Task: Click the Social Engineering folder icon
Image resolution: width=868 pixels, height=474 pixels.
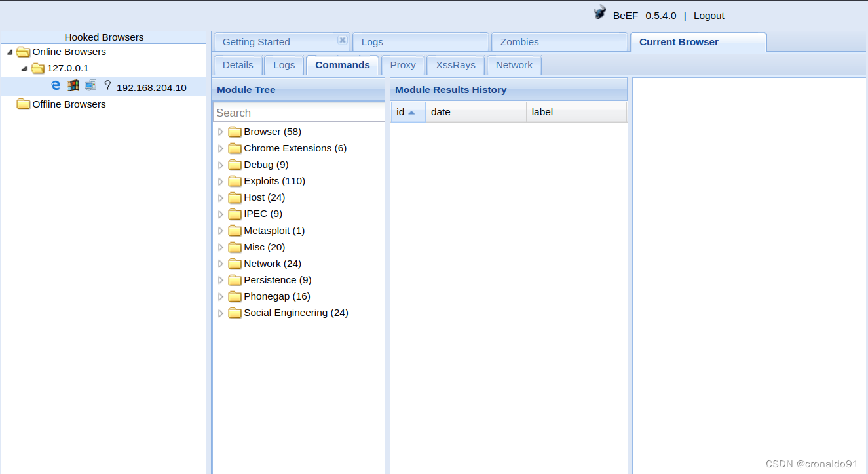Action: coord(235,313)
